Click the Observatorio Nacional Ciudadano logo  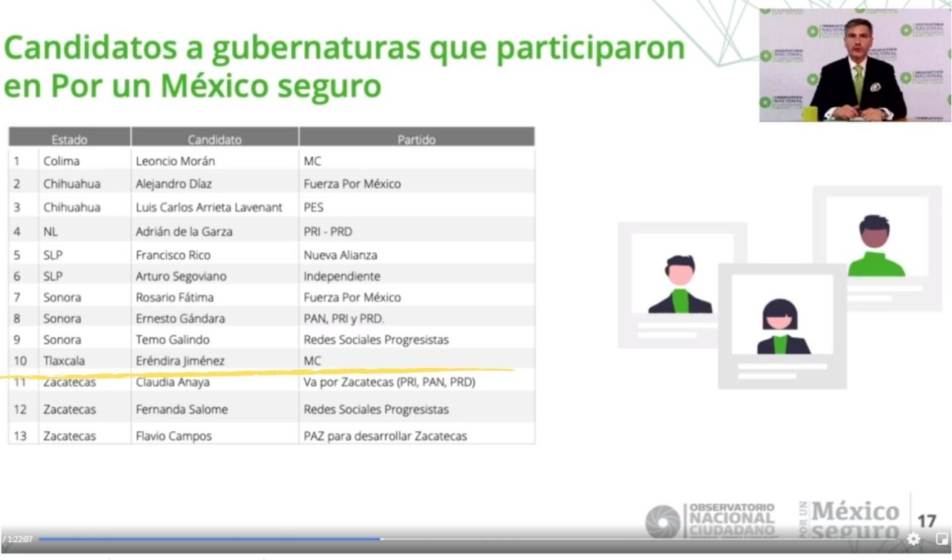pyautogui.click(x=711, y=519)
